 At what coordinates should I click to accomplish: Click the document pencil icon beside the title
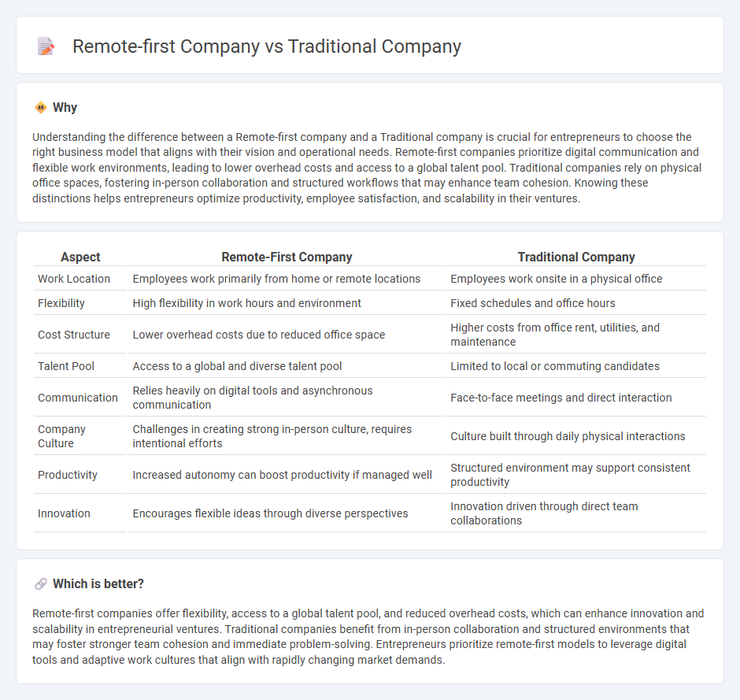(x=46, y=46)
